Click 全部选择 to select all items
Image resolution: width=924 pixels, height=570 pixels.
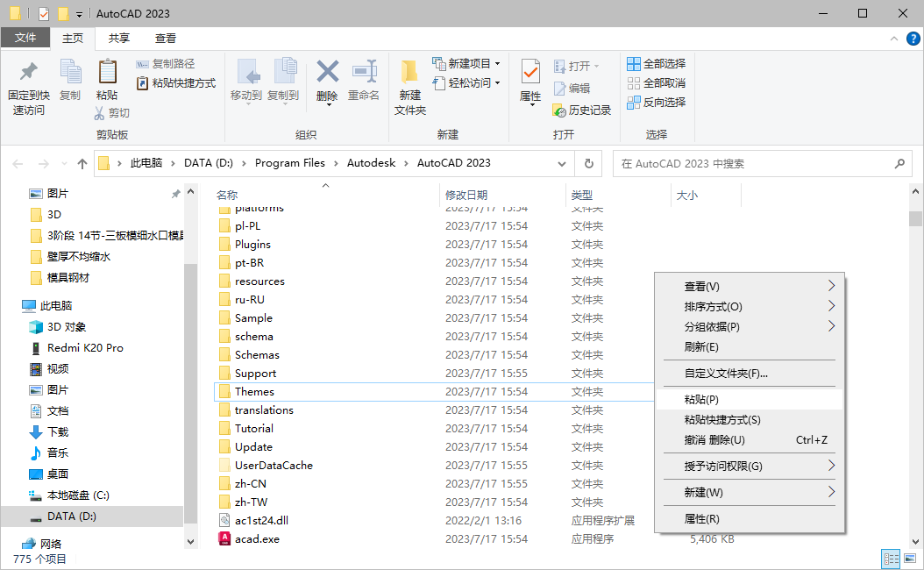[656, 63]
